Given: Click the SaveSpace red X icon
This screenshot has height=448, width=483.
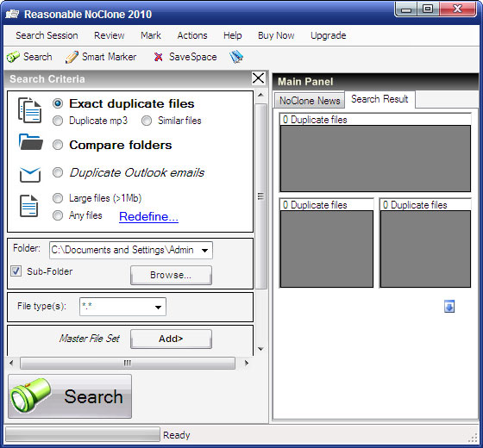Looking at the screenshot, I should click(x=158, y=57).
